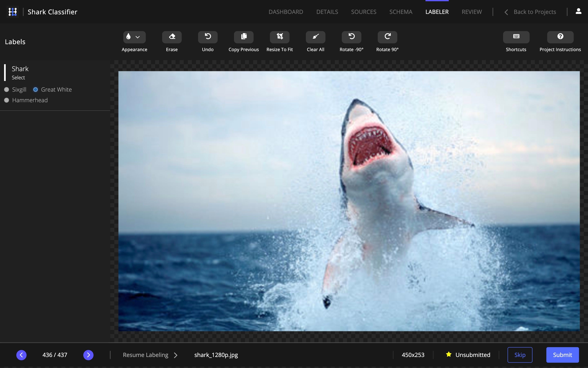Open keyboard Shortcuts panel
The height and width of the screenshot is (368, 588).
[x=516, y=37]
